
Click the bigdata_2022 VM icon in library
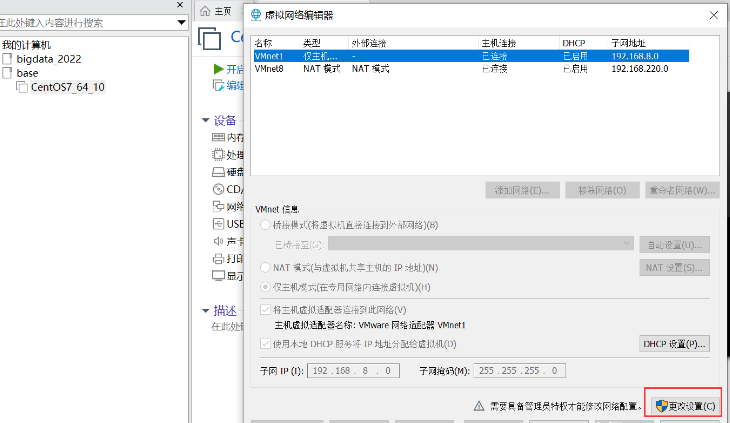(x=7, y=59)
